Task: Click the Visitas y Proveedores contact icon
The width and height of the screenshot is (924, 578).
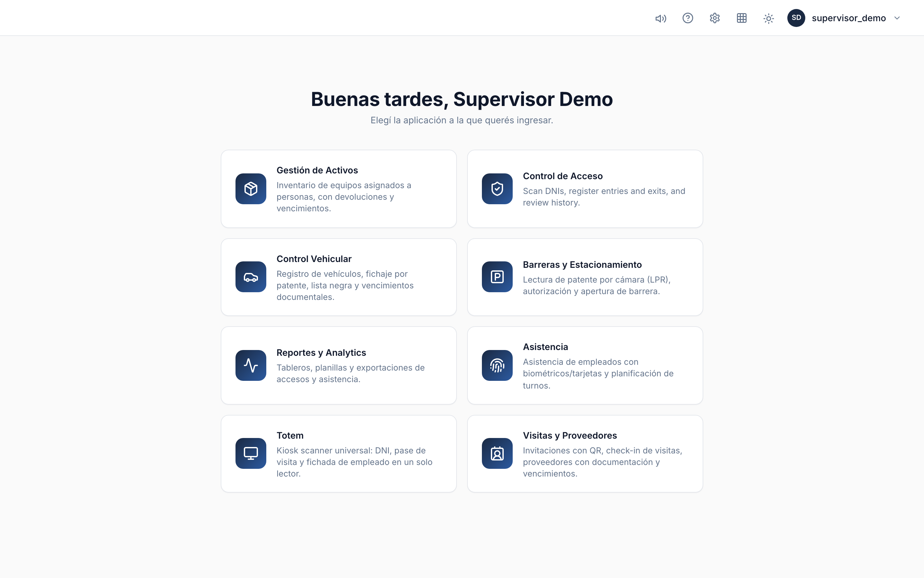Action: coord(497,453)
